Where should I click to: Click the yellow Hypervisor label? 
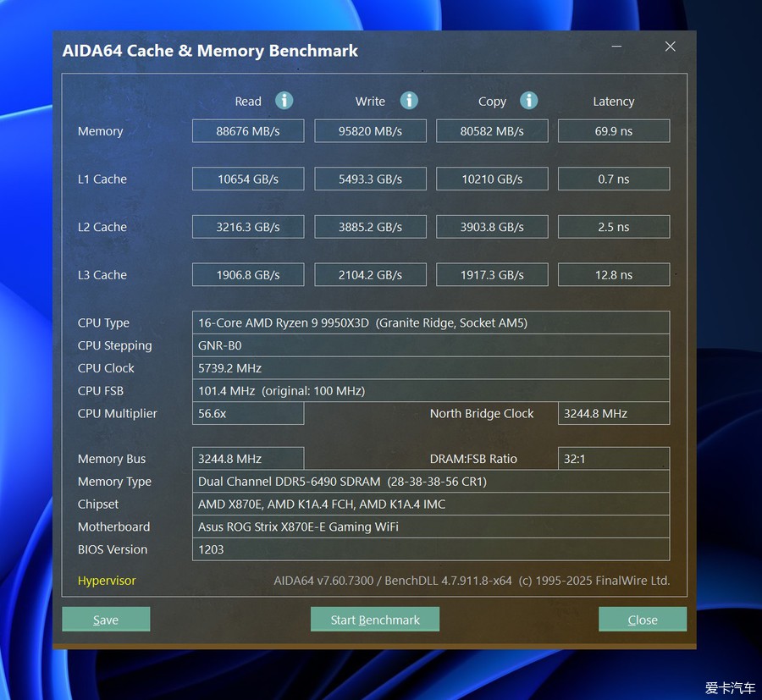click(x=107, y=581)
